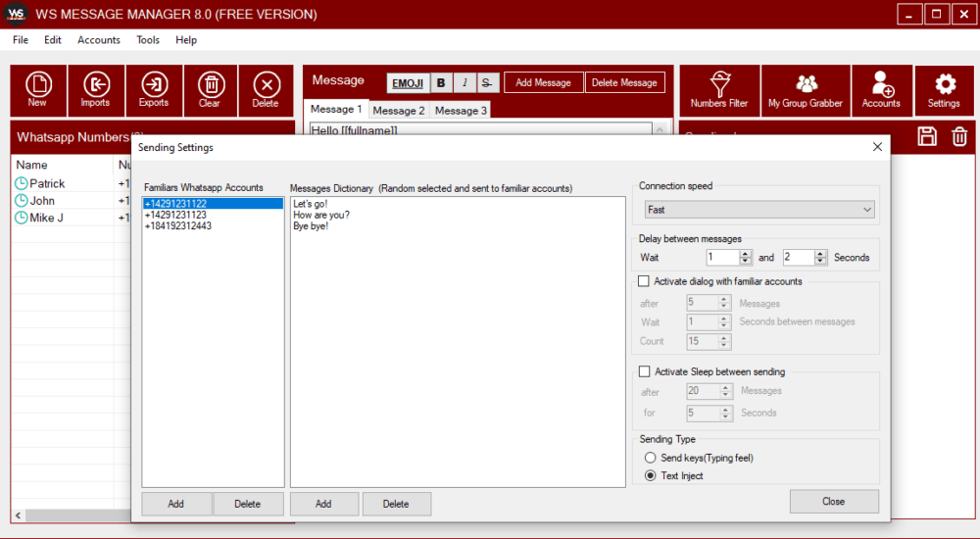Image resolution: width=980 pixels, height=539 pixels.
Task: Open the Accounts menu
Action: (x=99, y=39)
